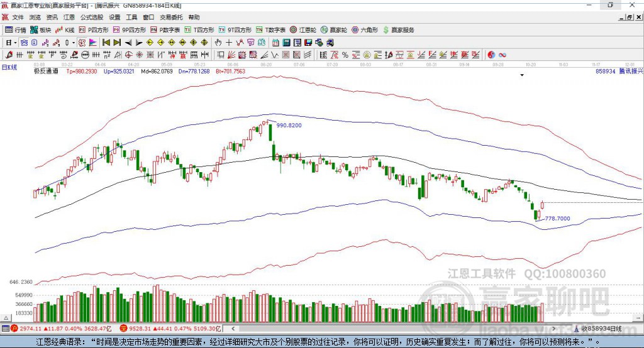Open the P数字表 number table
The width and height of the screenshot is (644, 348).
point(165,30)
